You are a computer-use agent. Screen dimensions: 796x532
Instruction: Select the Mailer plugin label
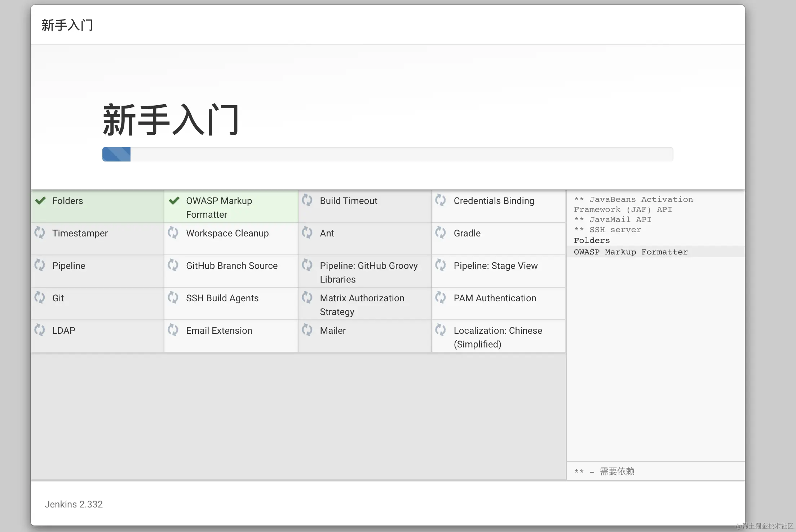(x=333, y=331)
